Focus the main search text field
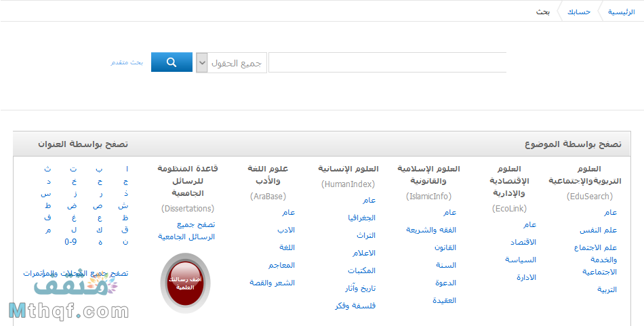This screenshot has width=644, height=326. [x=387, y=62]
